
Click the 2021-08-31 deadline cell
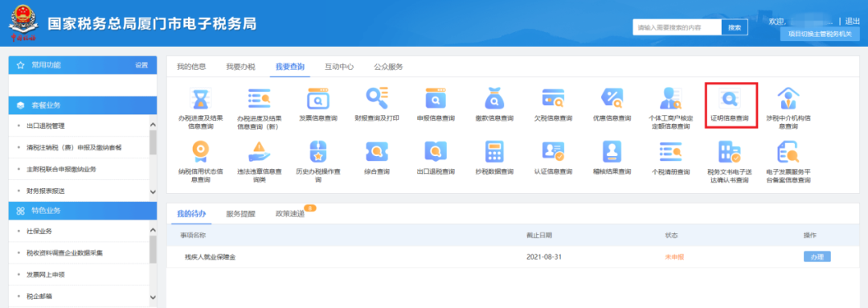pyautogui.click(x=545, y=257)
